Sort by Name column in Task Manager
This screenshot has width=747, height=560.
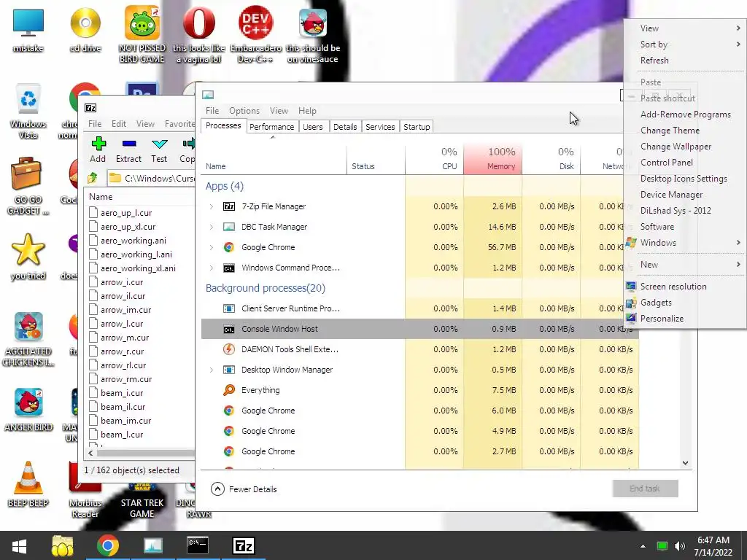(x=274, y=158)
